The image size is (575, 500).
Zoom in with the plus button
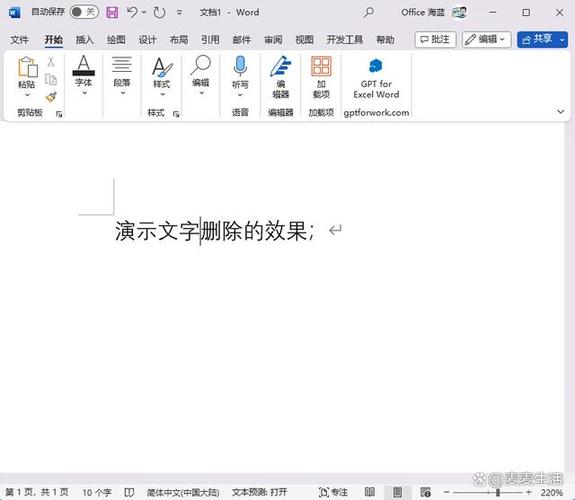click(528, 492)
